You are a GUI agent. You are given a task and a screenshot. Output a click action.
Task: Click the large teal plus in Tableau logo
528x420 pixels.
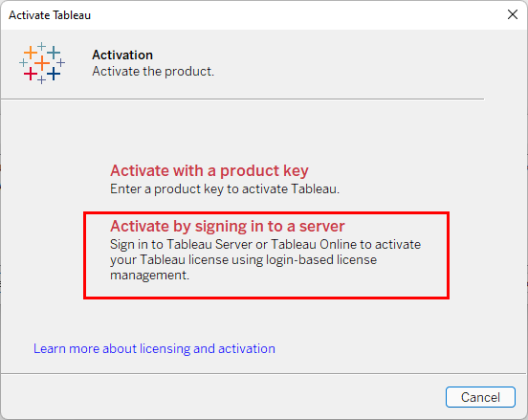point(54,53)
